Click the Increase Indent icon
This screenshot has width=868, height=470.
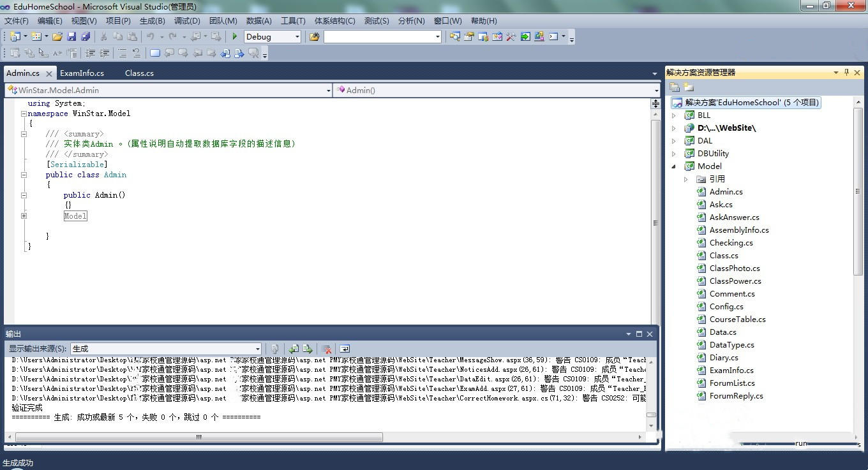tap(105, 54)
